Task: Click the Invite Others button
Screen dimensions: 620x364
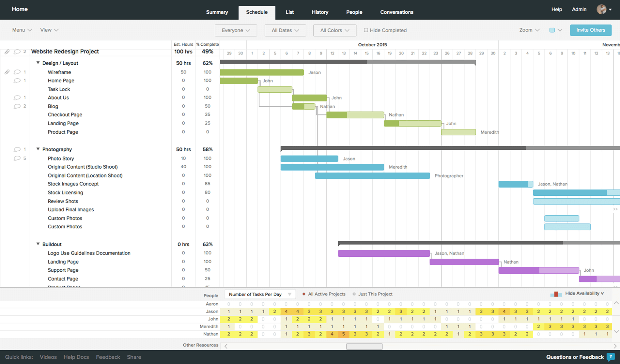Action: point(591,30)
